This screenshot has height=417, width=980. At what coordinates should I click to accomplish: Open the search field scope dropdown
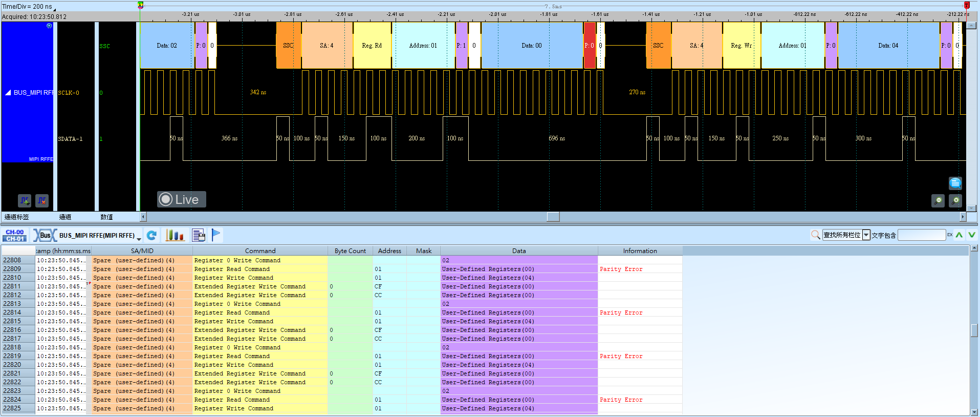coord(866,235)
